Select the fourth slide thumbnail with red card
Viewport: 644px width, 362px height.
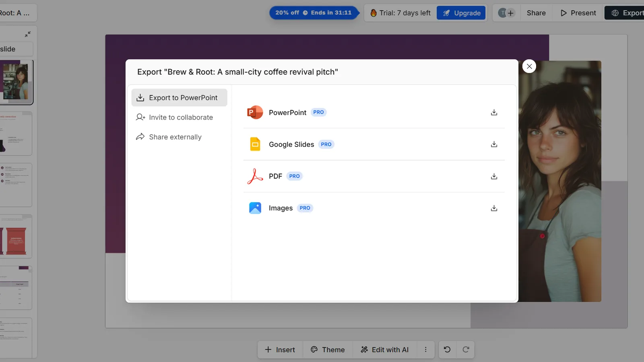[16, 237]
